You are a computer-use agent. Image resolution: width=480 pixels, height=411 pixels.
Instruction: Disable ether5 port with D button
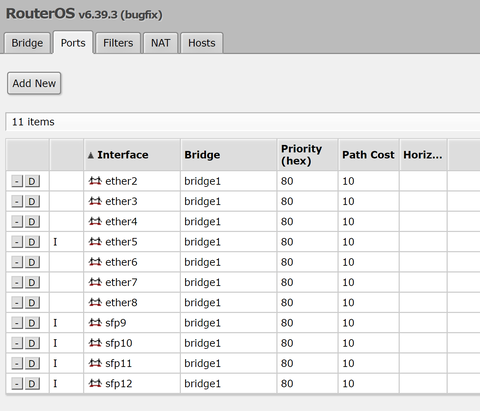click(32, 242)
